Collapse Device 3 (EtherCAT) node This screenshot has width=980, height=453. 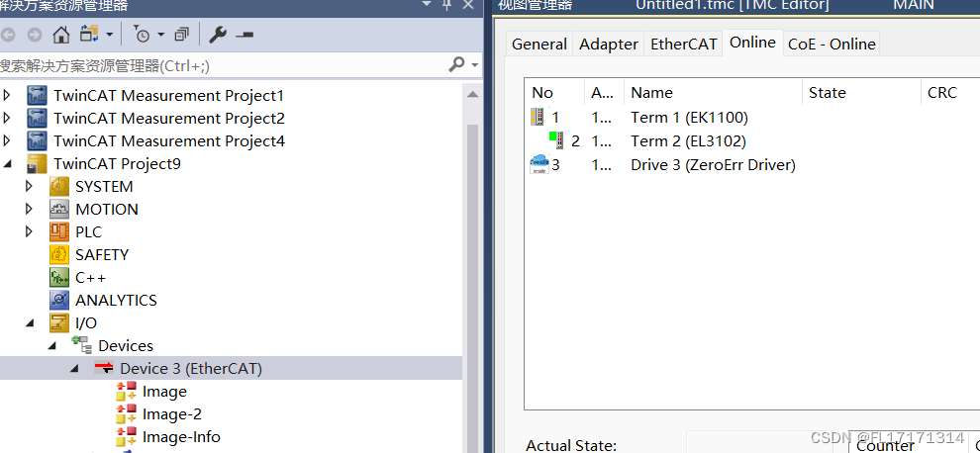click(x=75, y=369)
